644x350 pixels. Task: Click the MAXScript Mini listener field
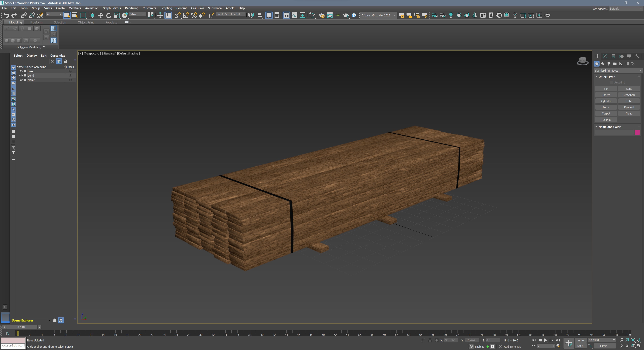click(13, 346)
